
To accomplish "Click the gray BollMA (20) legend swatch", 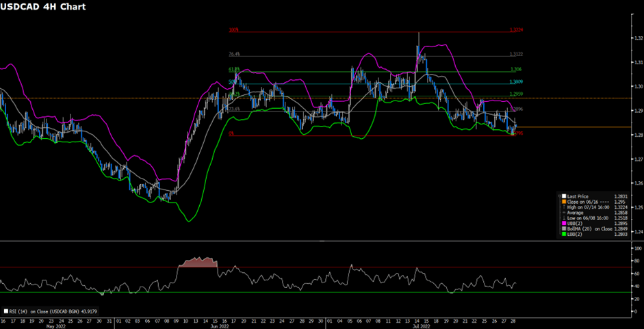I will point(563,228).
